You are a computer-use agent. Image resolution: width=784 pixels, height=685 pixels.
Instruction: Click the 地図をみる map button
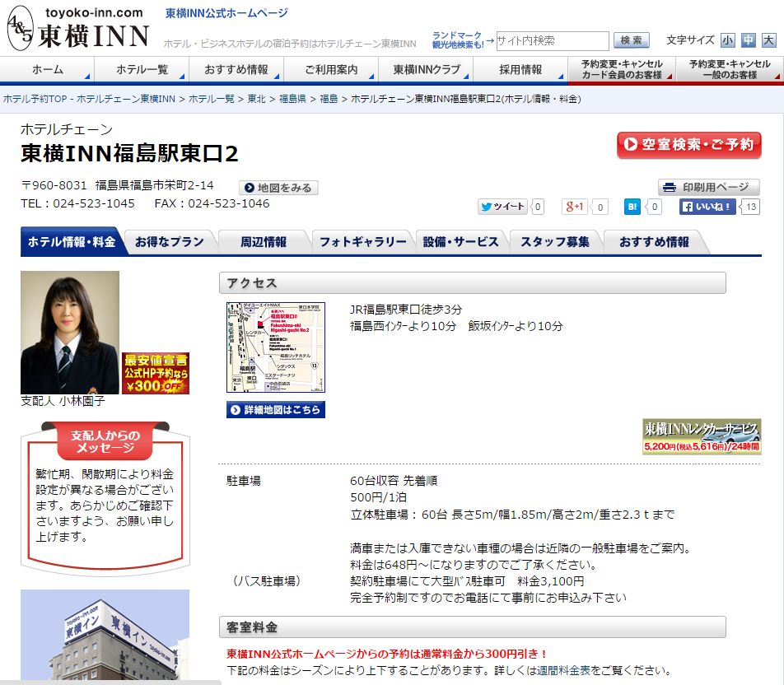point(278,188)
